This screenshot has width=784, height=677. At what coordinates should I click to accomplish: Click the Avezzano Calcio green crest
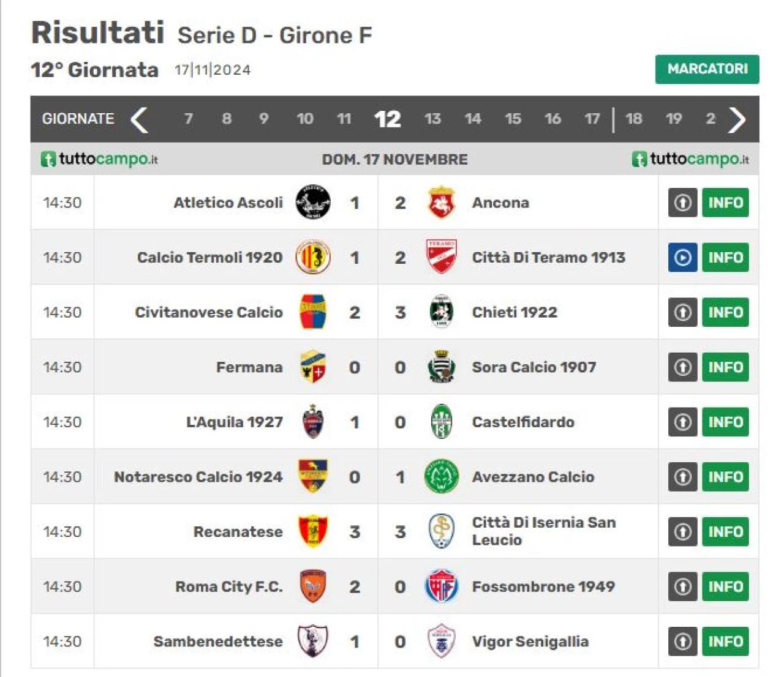click(441, 476)
